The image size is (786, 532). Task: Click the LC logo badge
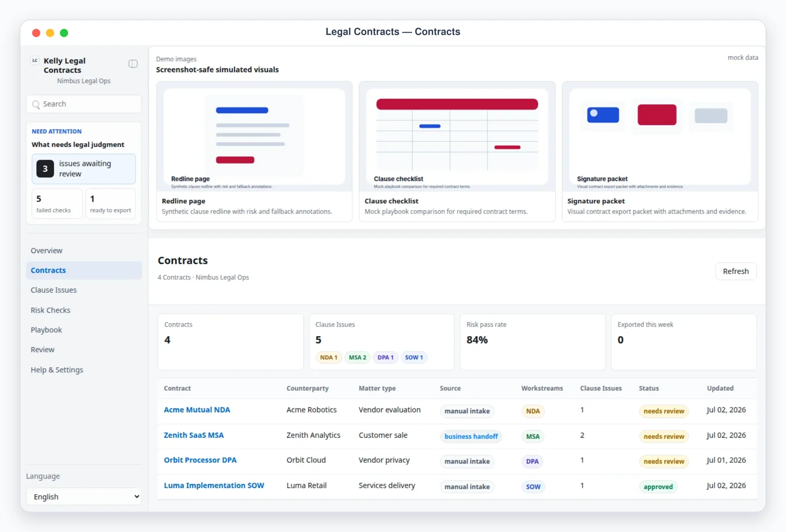(35, 60)
